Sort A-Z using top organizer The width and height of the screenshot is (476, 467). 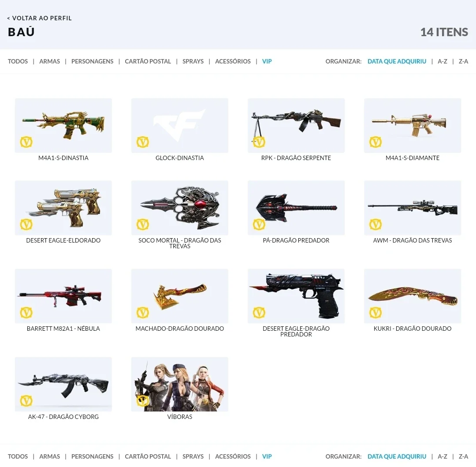(443, 61)
